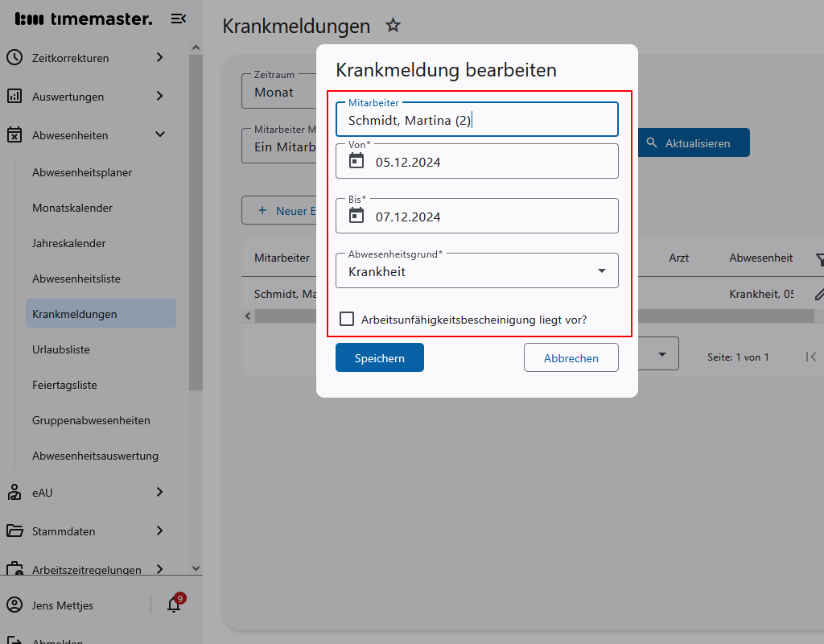Collapse the sidebar using the menu icon
Screen dimensions: 824x644
(x=179, y=19)
